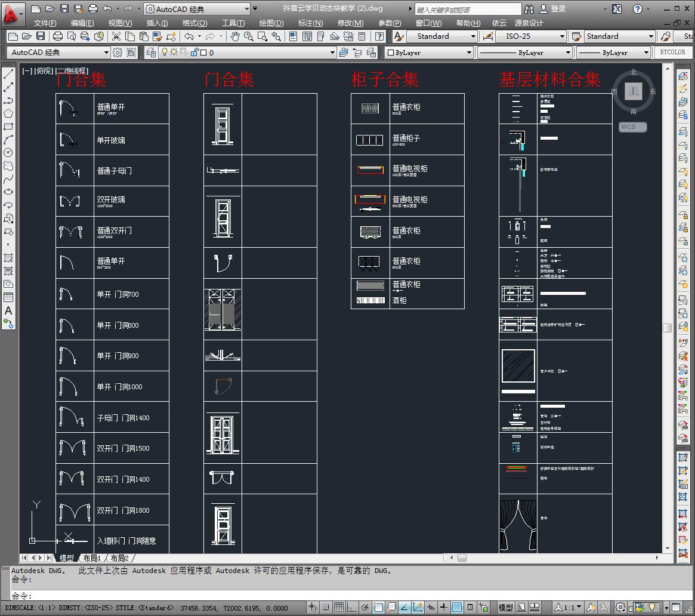Switch to the 布局2 layout tab
The height and width of the screenshot is (616, 695).
pos(120,558)
